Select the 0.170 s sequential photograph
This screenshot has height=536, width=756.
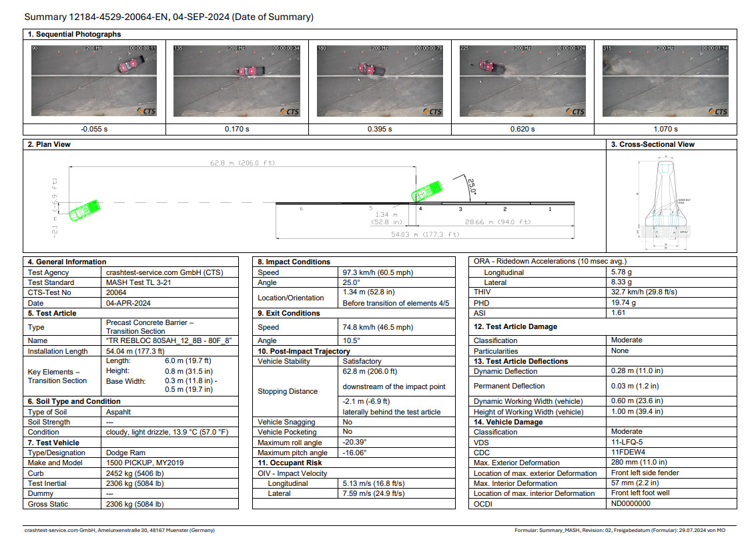point(237,81)
